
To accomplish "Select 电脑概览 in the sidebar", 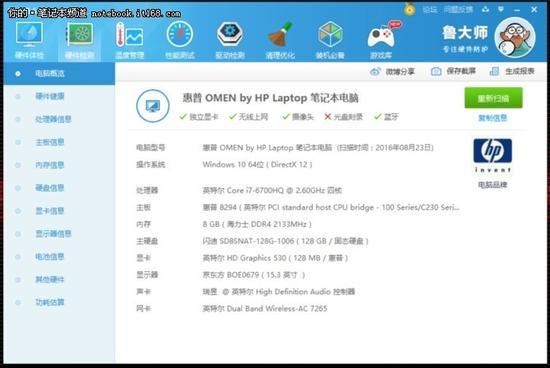I will (59, 73).
